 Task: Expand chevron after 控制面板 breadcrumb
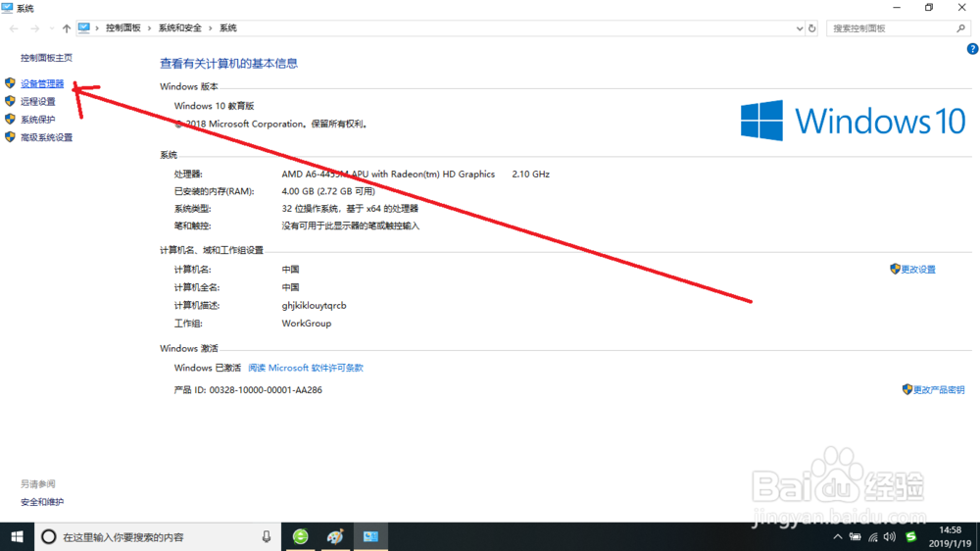[x=149, y=28]
